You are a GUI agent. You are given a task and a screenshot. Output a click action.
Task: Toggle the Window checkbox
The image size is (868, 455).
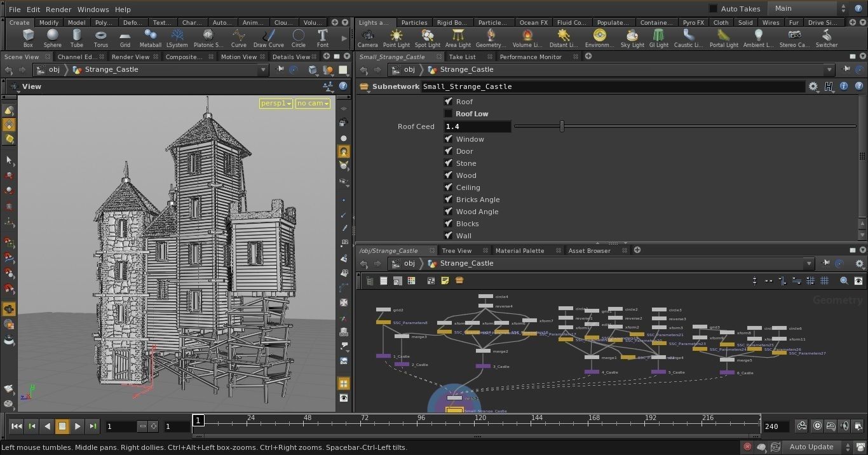click(x=448, y=139)
